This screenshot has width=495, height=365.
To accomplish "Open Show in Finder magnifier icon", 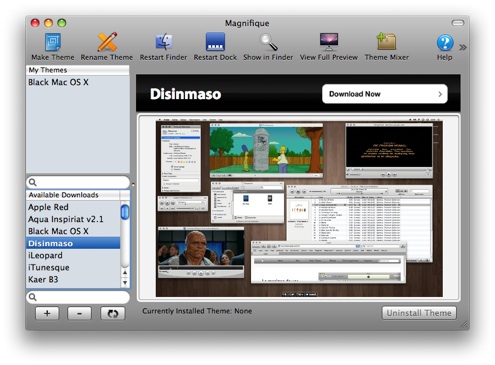I will coord(268,42).
